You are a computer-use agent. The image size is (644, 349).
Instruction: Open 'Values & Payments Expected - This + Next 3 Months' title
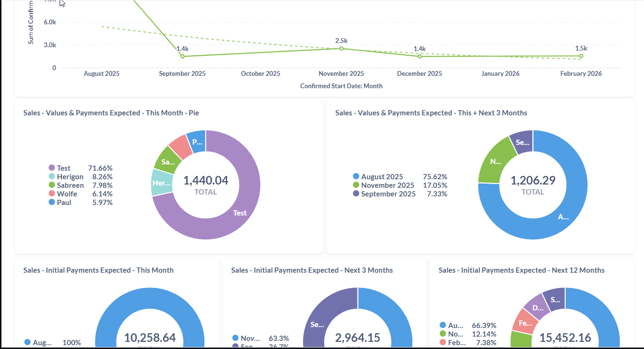click(431, 113)
